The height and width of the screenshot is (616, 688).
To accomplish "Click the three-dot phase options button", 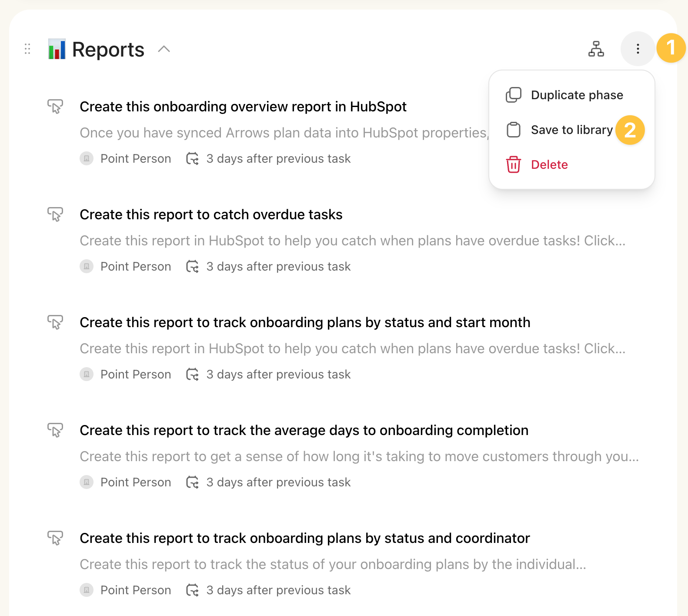I will (638, 49).
